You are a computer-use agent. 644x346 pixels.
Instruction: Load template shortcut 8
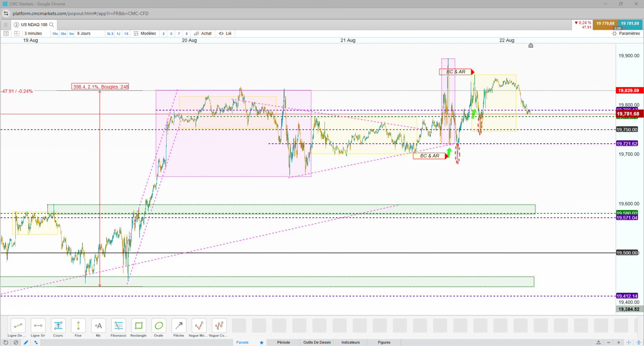pos(186,34)
